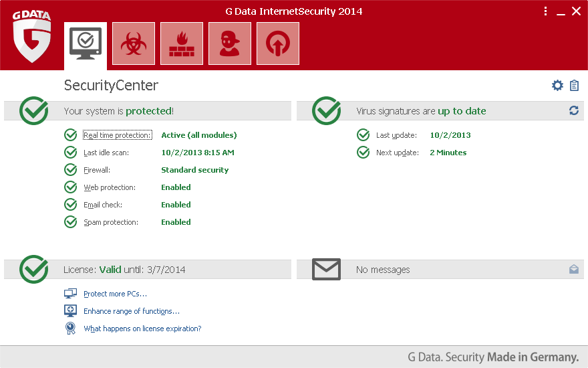Open the parental controls tab
This screenshot has width=588, height=368.
click(230, 43)
